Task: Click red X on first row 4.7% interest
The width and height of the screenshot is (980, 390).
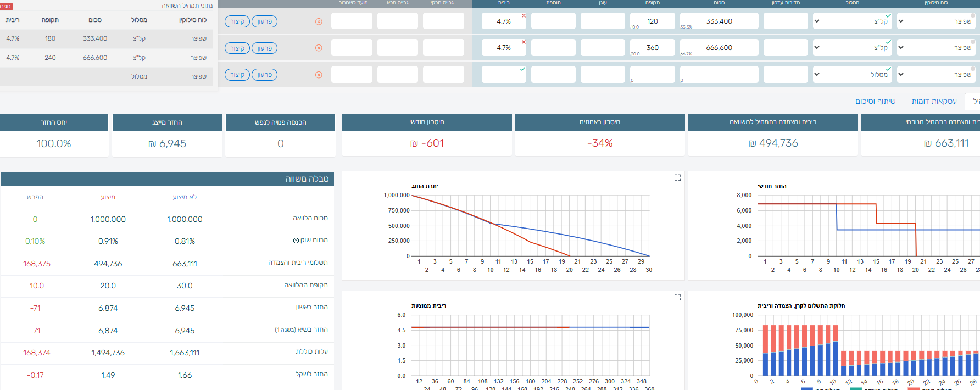Action: pos(524,15)
